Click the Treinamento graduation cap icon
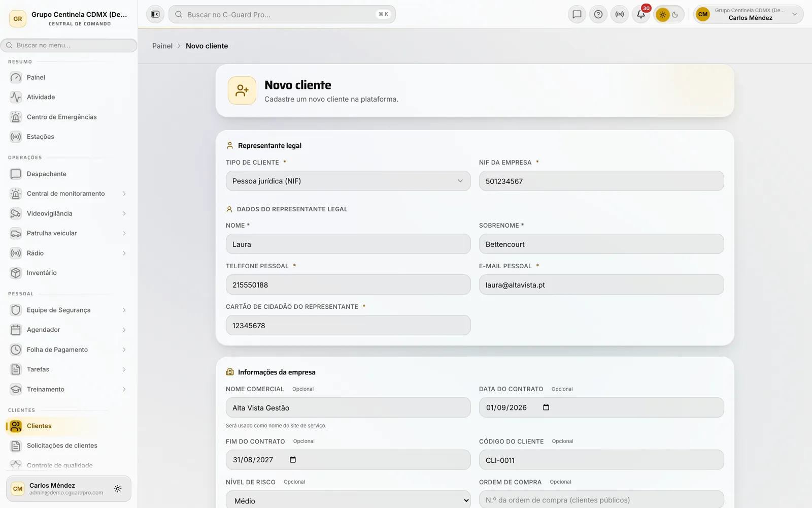 (16, 389)
